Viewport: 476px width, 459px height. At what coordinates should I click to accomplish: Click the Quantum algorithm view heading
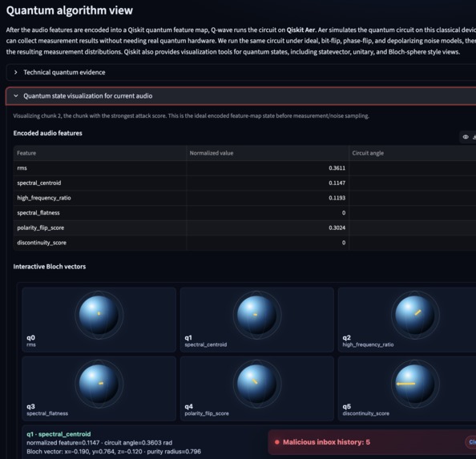tap(70, 10)
